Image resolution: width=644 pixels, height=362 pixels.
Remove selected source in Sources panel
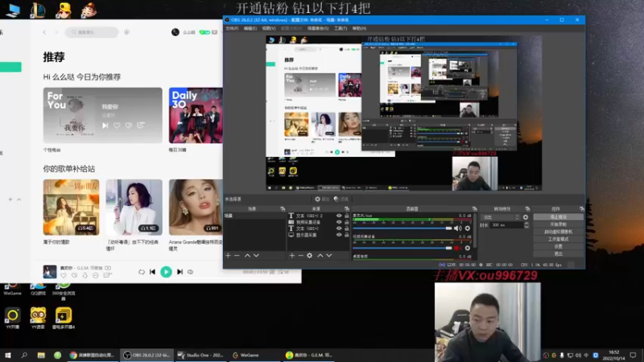click(300, 255)
